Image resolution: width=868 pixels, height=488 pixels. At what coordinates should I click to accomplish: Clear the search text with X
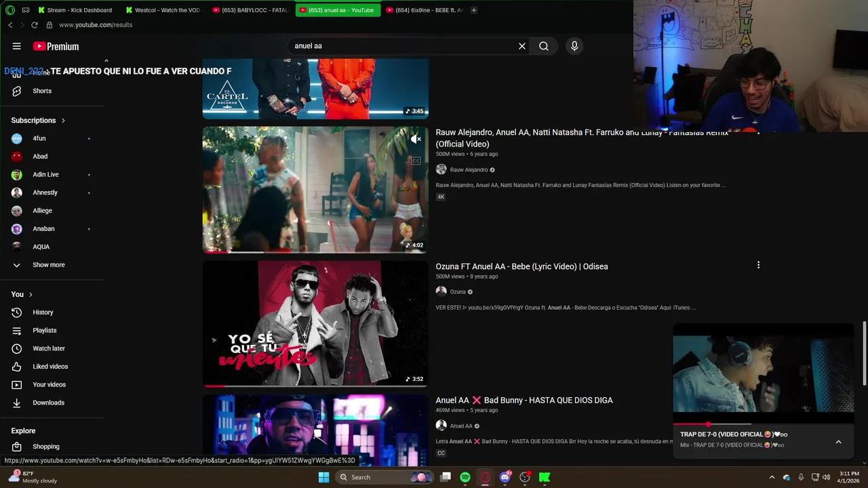pyautogui.click(x=522, y=46)
